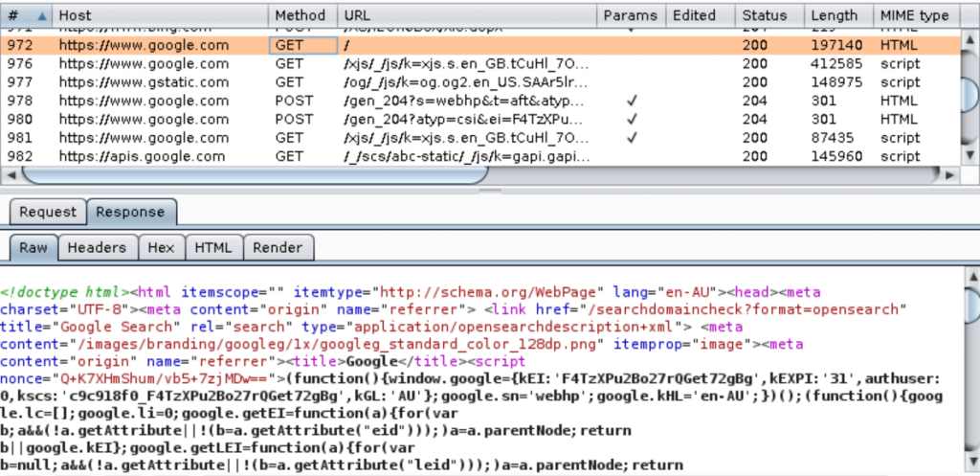Image resolution: width=980 pixels, height=476 pixels.
Task: Click the sort arrow in # column
Action: pos(40,16)
